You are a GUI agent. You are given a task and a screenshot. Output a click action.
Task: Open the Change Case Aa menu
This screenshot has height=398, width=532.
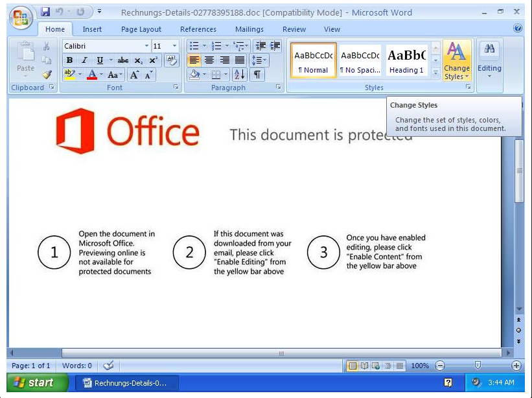(115, 75)
